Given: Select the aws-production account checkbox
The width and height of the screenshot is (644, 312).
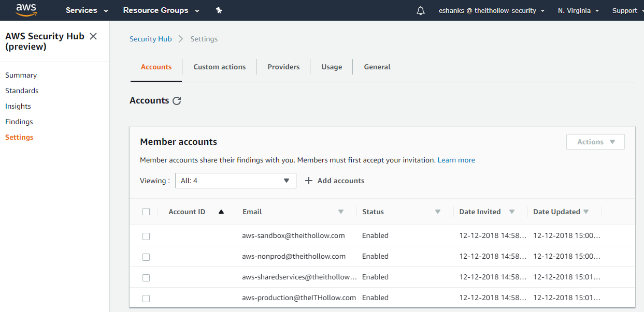Looking at the screenshot, I should pos(146,298).
